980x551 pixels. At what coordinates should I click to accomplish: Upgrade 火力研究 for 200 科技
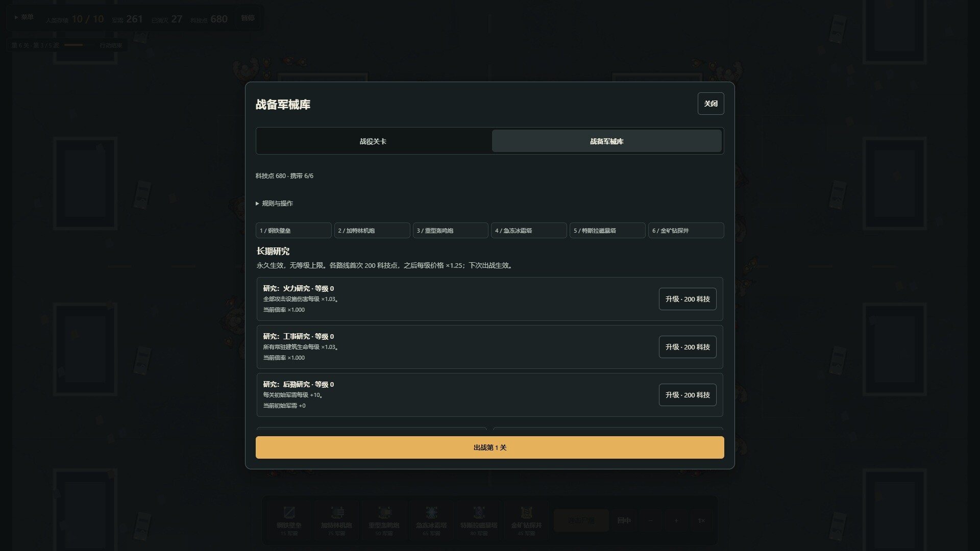688,299
